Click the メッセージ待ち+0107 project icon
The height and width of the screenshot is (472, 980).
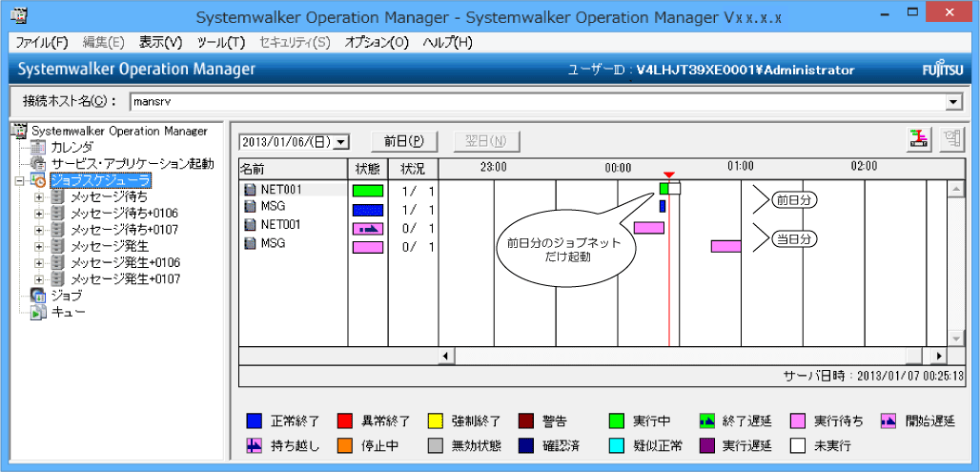tap(57, 230)
